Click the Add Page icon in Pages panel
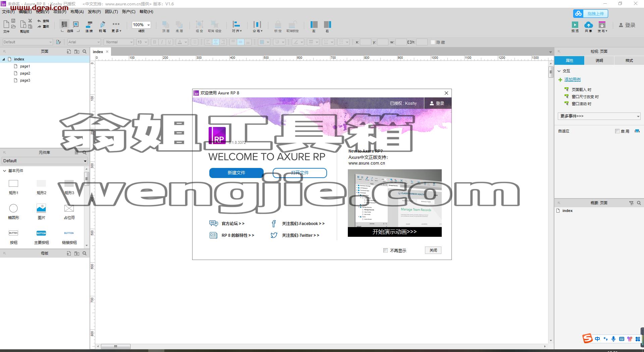Screen dimensions: 644x352 pos(69,51)
